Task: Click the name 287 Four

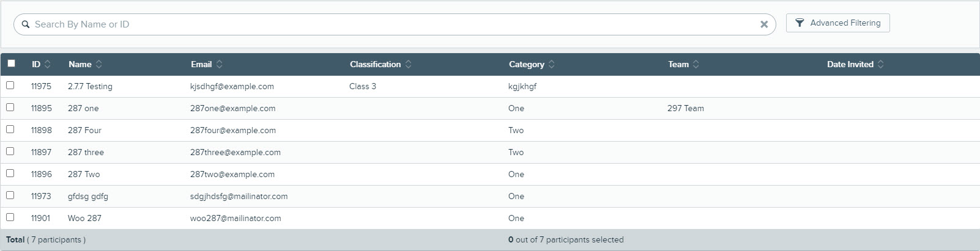Action: [x=84, y=130]
